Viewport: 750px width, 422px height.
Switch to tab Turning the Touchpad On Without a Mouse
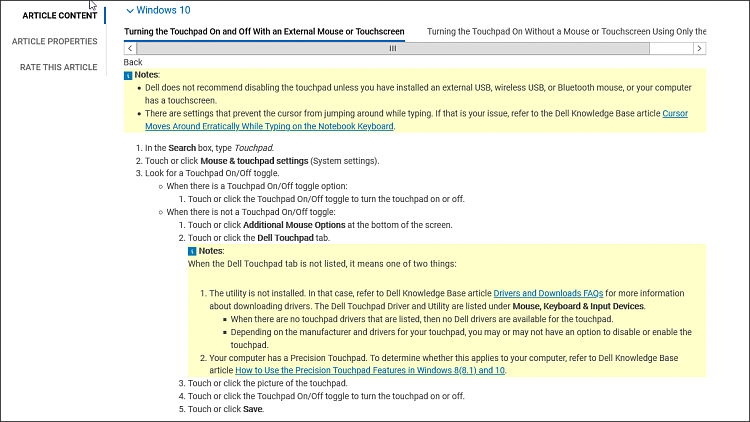(566, 32)
